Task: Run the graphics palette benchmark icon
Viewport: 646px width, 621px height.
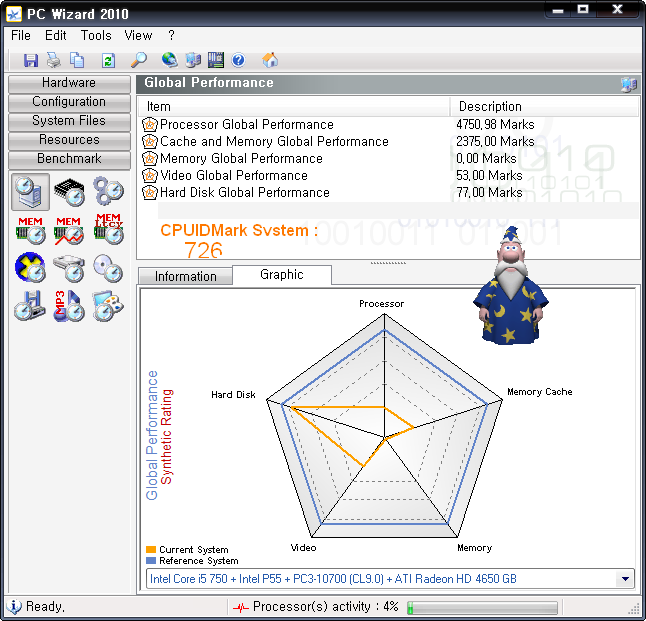Action: [x=108, y=306]
